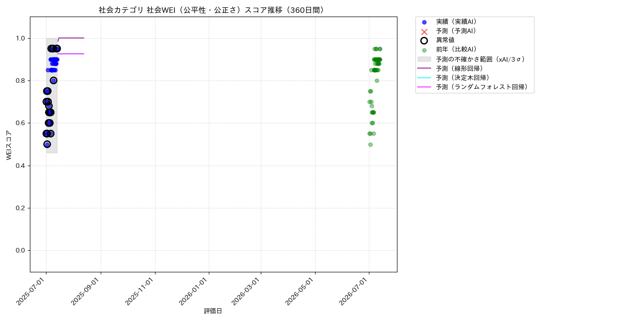Click the cyan 決定木回帰 legend line
The image size is (644, 322).
tap(424, 78)
